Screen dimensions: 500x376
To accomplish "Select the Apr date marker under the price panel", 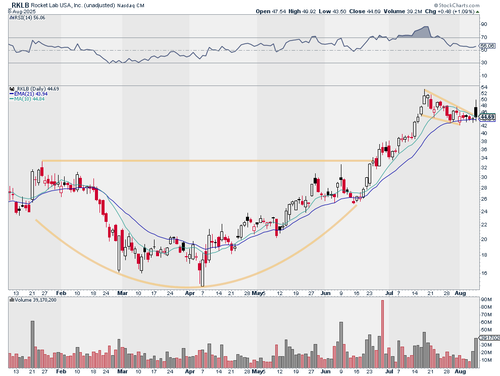I will (x=190, y=293).
